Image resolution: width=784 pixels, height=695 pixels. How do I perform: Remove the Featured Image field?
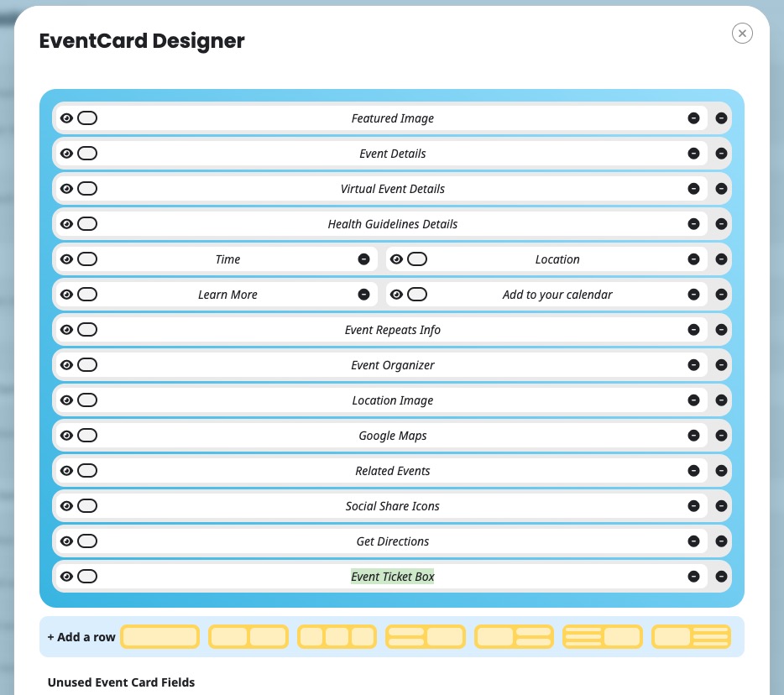click(x=693, y=118)
